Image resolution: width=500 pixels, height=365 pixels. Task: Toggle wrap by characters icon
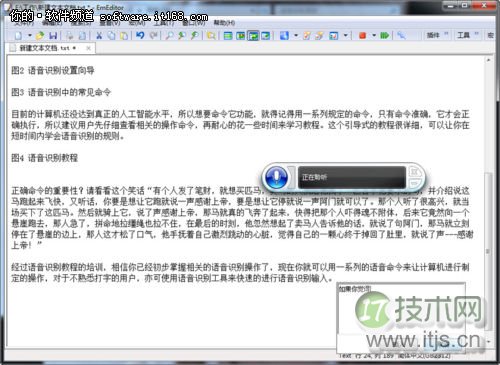point(240,35)
